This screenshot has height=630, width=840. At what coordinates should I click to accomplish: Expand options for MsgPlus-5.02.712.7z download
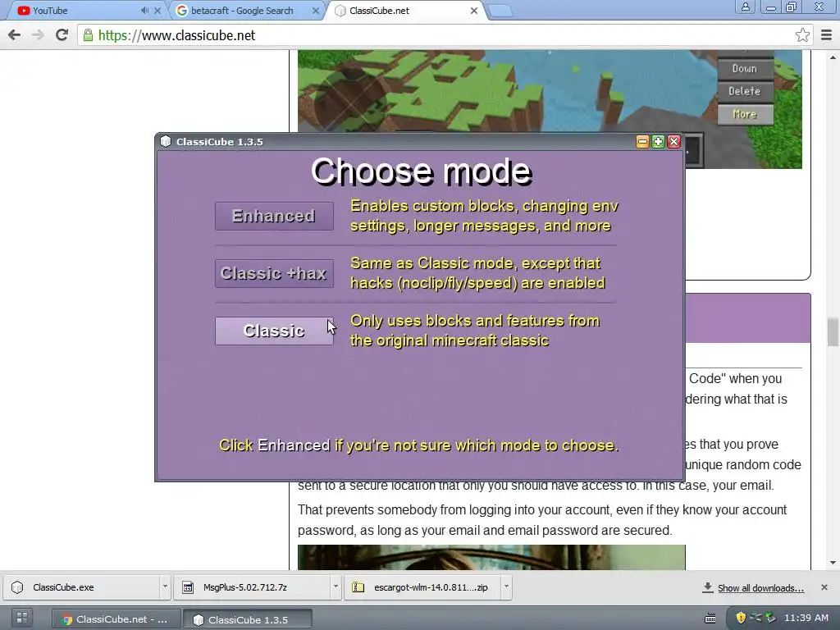(x=336, y=587)
